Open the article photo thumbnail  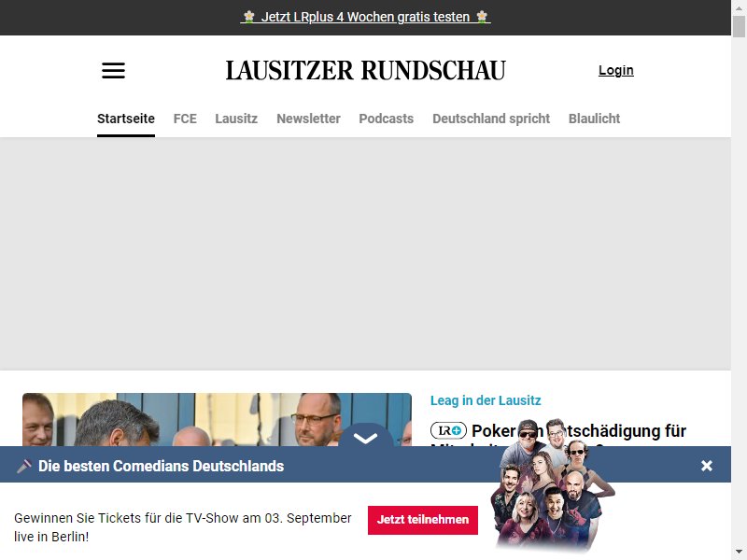217,419
